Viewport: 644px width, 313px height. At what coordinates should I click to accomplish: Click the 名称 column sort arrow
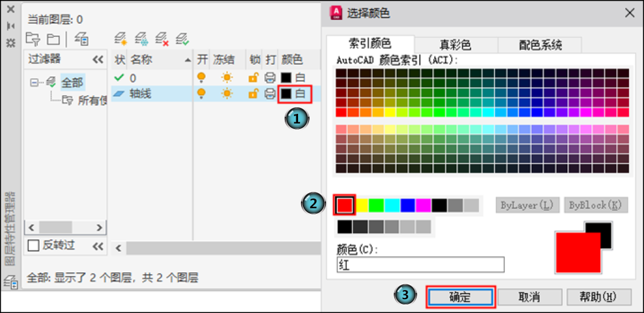[x=187, y=60]
